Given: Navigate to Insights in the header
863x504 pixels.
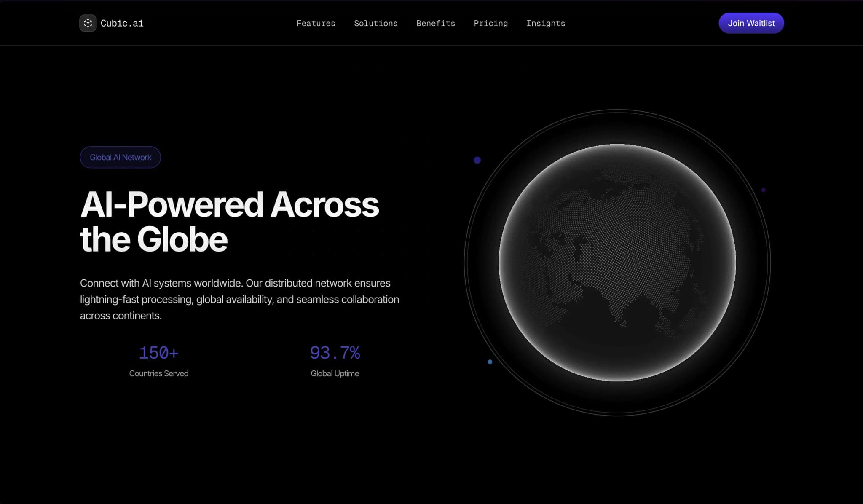Looking at the screenshot, I should 545,24.
